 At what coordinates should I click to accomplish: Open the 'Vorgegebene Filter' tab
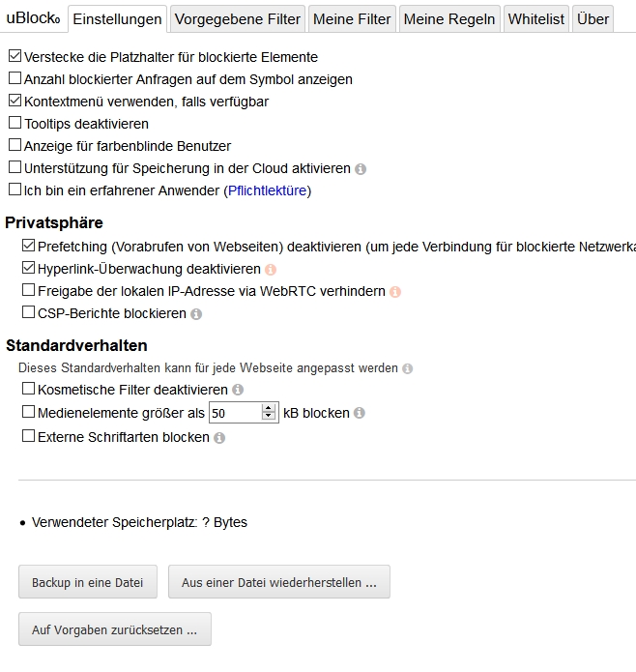(238, 19)
